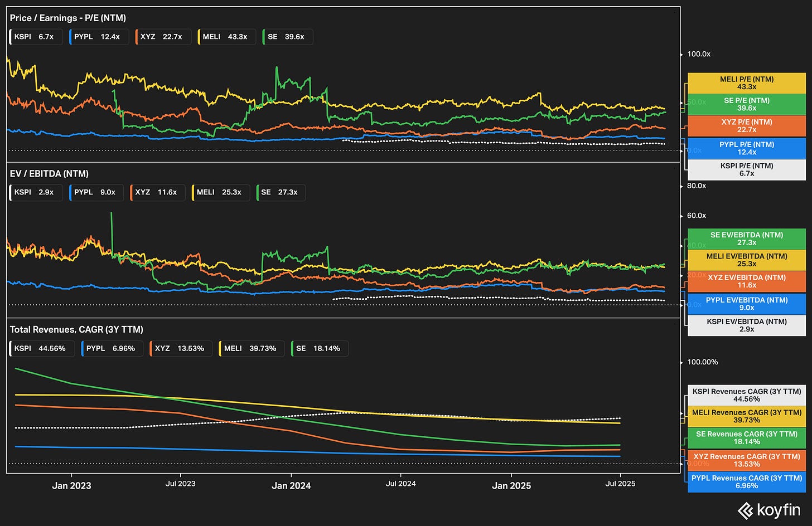
Task: Click the PYPL 9.0x EV/EBITDA legend chip
Action: click(96, 192)
